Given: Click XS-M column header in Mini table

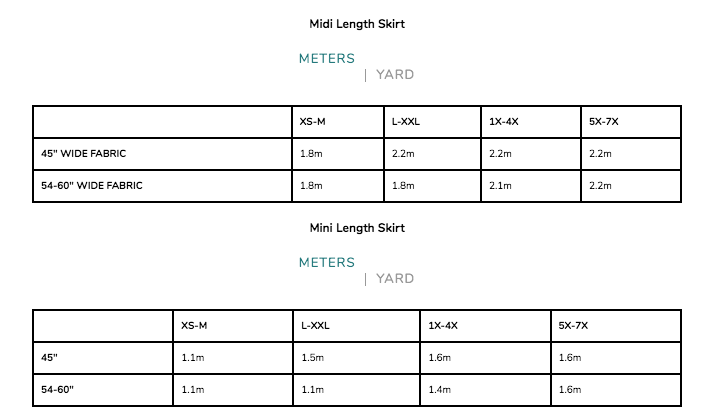Looking at the screenshot, I should pyautogui.click(x=194, y=326).
